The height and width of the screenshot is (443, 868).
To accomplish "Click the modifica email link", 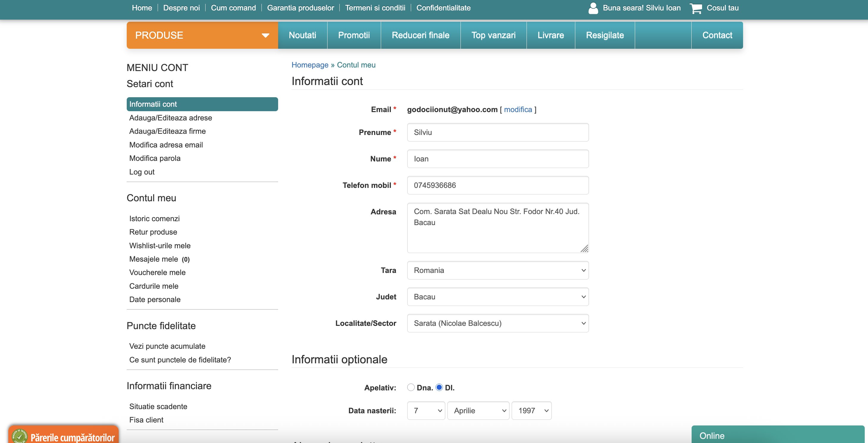I will (518, 109).
